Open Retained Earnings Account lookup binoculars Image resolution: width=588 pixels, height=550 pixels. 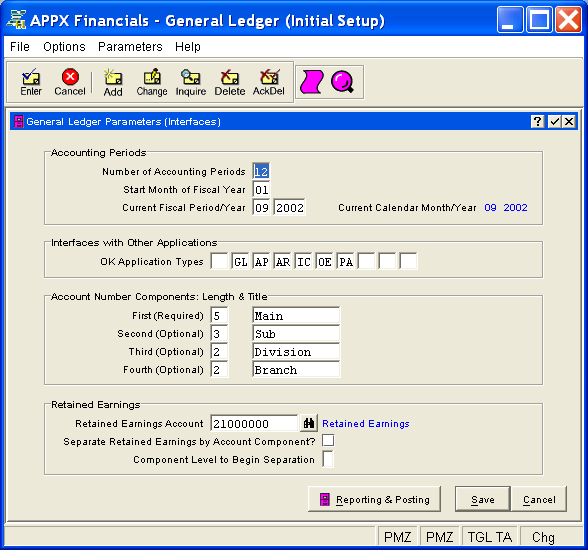click(x=309, y=424)
